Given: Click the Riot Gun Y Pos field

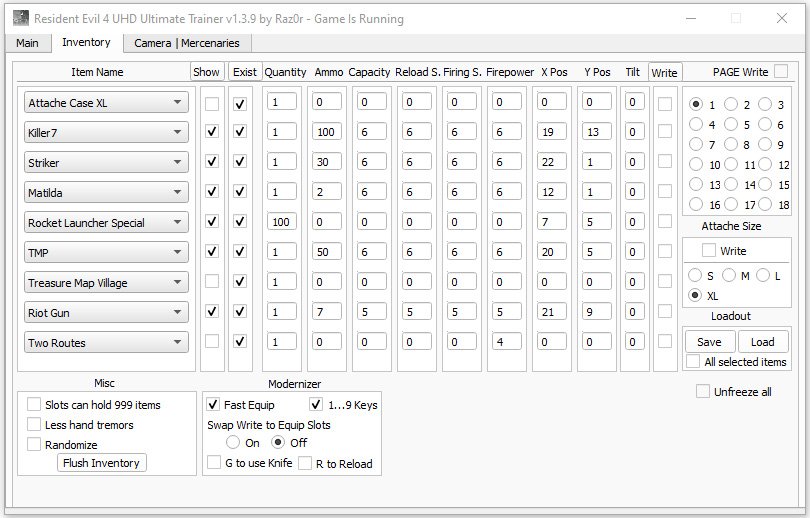Looking at the screenshot, I should point(597,311).
